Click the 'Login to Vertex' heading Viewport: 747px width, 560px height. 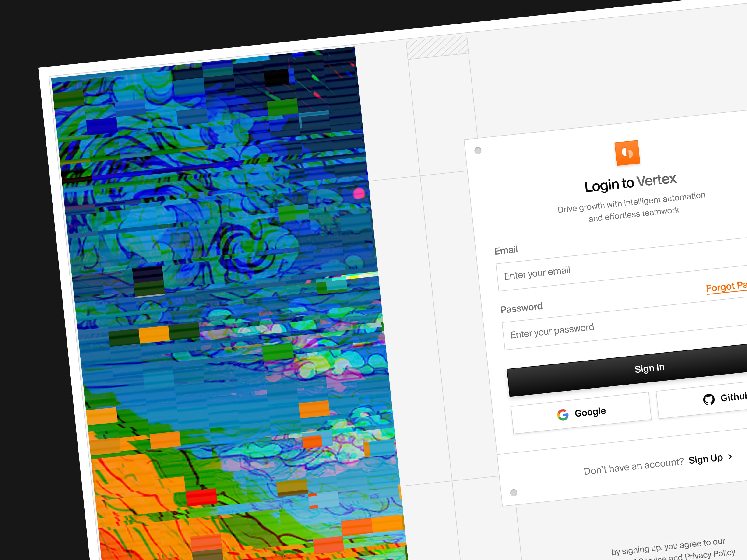[631, 183]
